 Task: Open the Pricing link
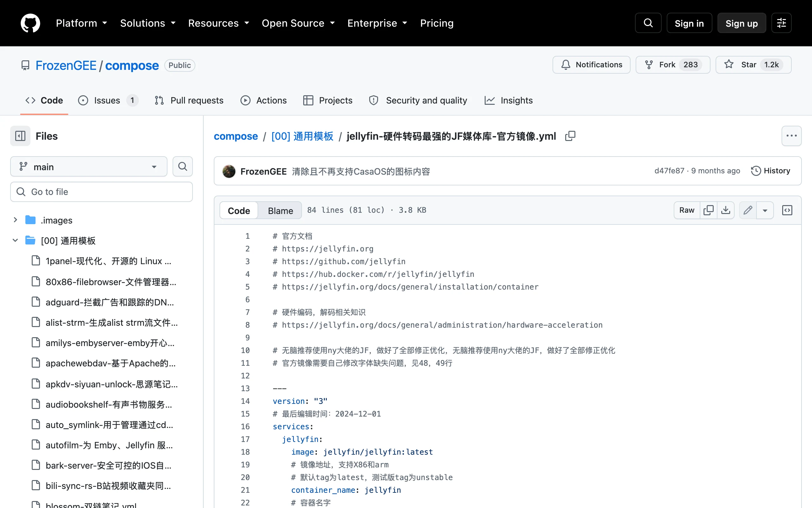click(x=436, y=23)
